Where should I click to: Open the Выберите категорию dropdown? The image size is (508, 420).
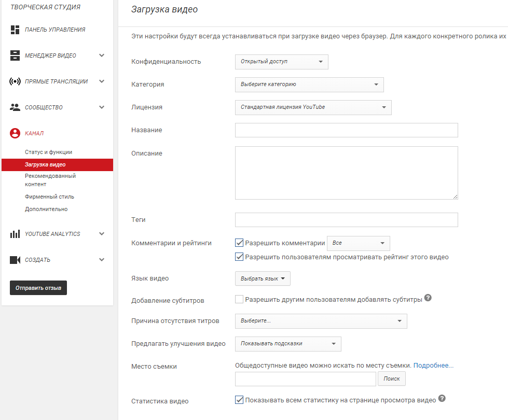[x=309, y=84]
